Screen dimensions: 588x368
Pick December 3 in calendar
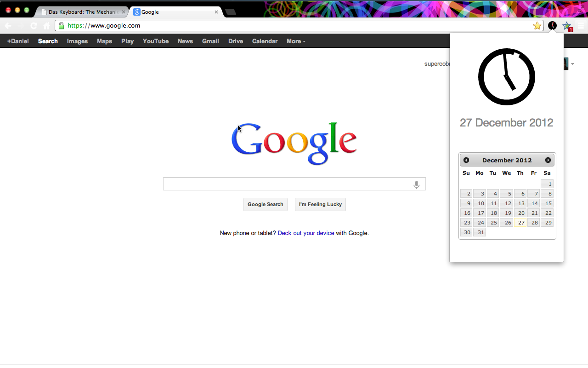click(x=480, y=194)
